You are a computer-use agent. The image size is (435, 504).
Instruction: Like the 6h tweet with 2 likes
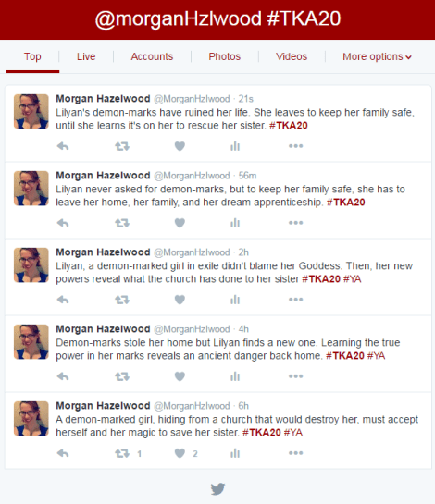click(180, 453)
